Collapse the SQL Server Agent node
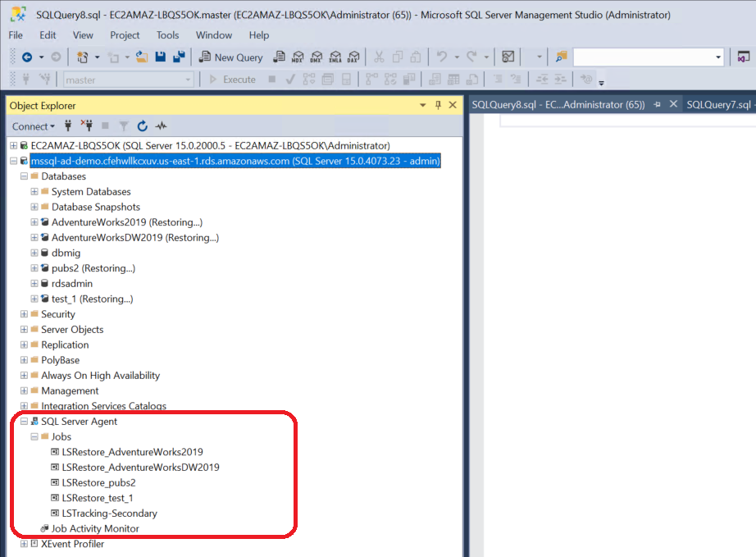The image size is (756, 557). point(24,422)
